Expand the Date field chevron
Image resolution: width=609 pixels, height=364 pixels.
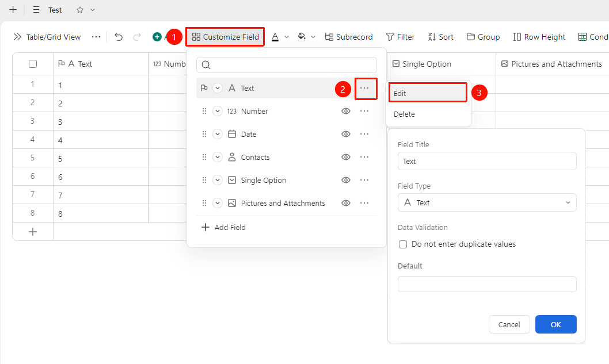coord(218,134)
